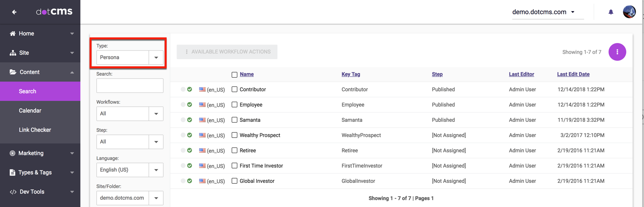Screen dimensions: 644x207
Task: Sort by Last Edit Date column
Action: pos(573,74)
